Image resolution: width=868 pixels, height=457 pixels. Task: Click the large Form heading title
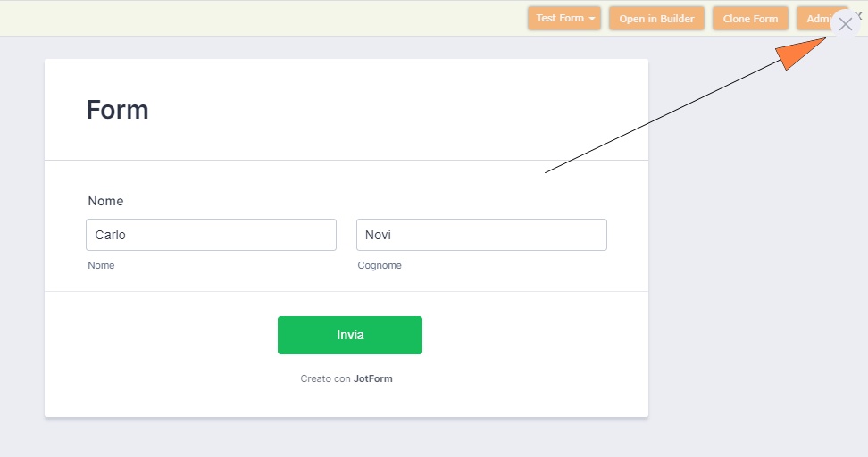click(117, 110)
